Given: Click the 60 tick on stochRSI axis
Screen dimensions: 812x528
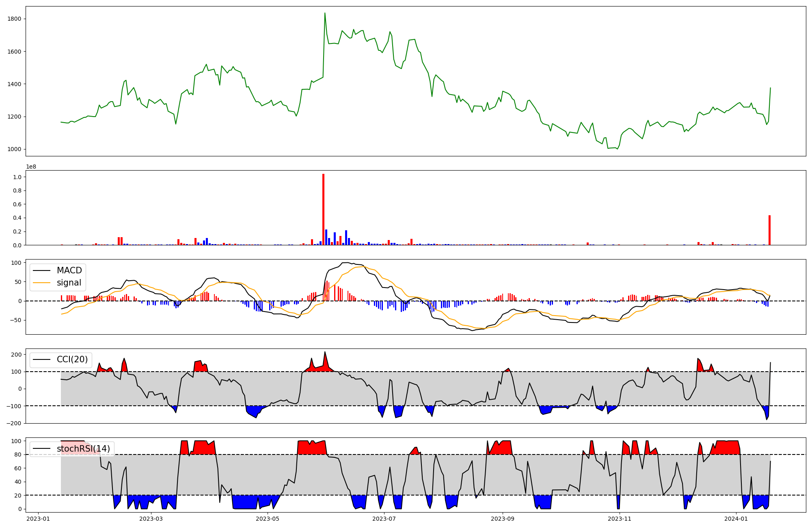Looking at the screenshot, I should [x=18, y=468].
